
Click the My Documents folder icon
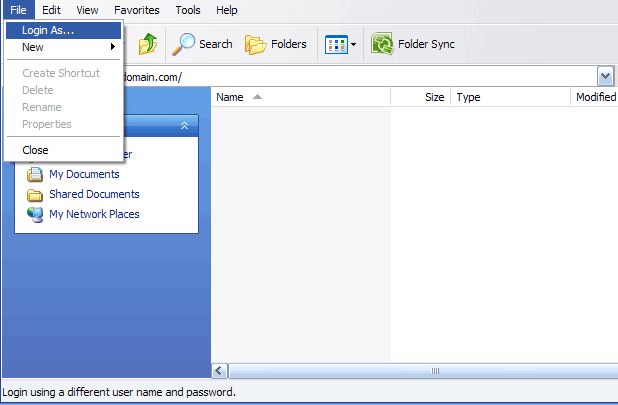pos(35,175)
